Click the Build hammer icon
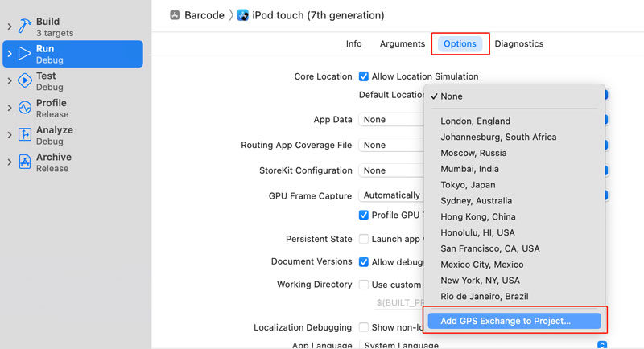This screenshot has height=349, width=644. 25,27
